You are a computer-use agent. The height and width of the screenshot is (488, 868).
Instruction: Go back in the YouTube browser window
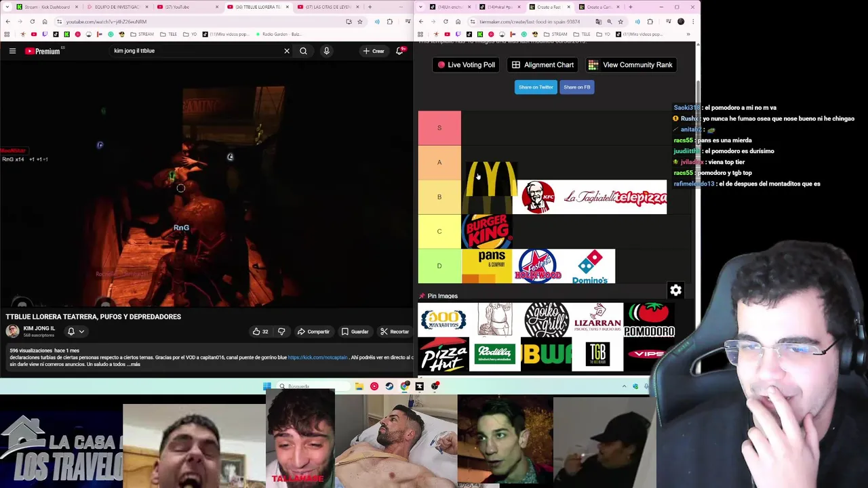pyautogui.click(x=8, y=22)
